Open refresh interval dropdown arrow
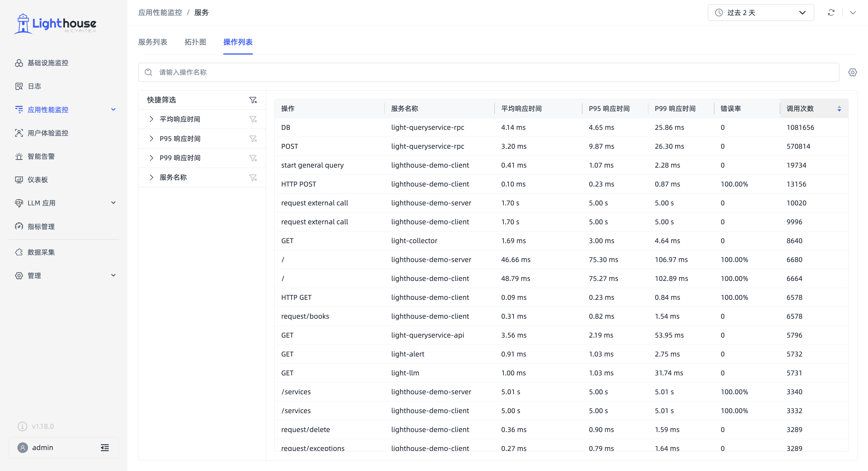Viewport: 868px width, 471px height. pyautogui.click(x=853, y=13)
